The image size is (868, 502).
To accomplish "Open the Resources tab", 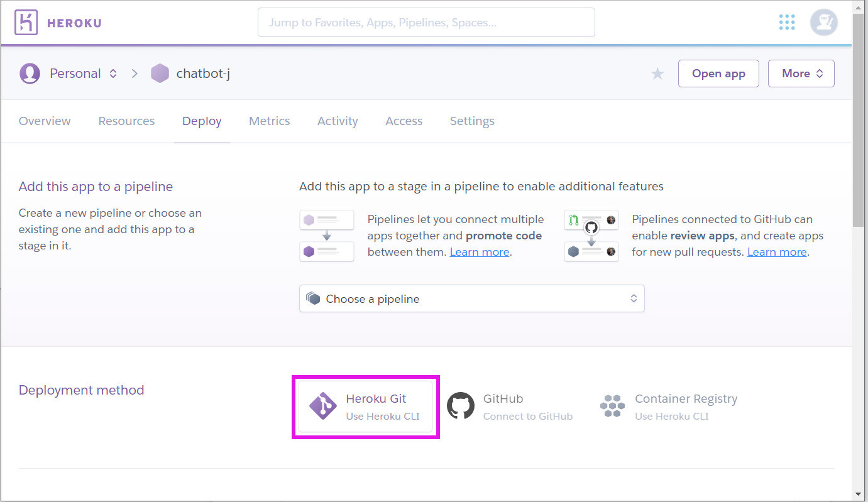I will click(x=126, y=121).
